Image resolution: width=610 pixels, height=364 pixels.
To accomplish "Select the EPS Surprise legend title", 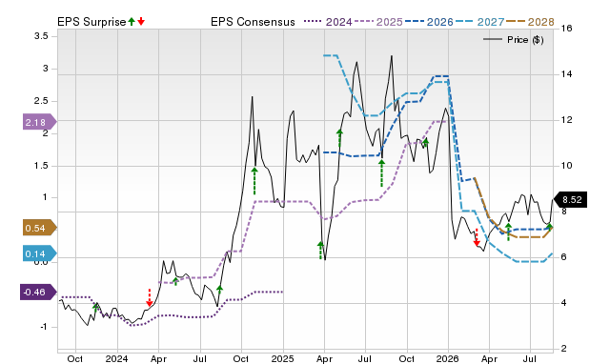I will 91,22.
